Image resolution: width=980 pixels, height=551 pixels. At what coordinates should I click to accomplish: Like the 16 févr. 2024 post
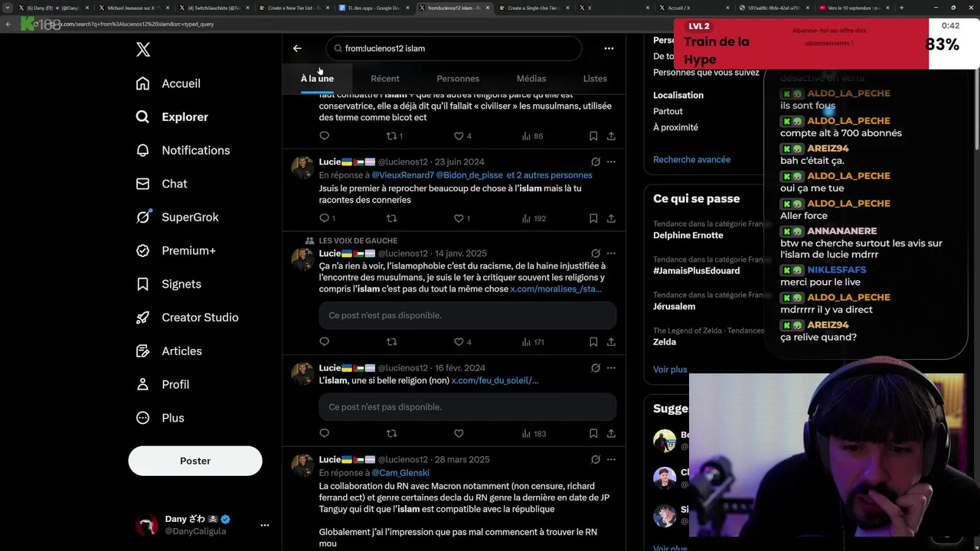(459, 433)
